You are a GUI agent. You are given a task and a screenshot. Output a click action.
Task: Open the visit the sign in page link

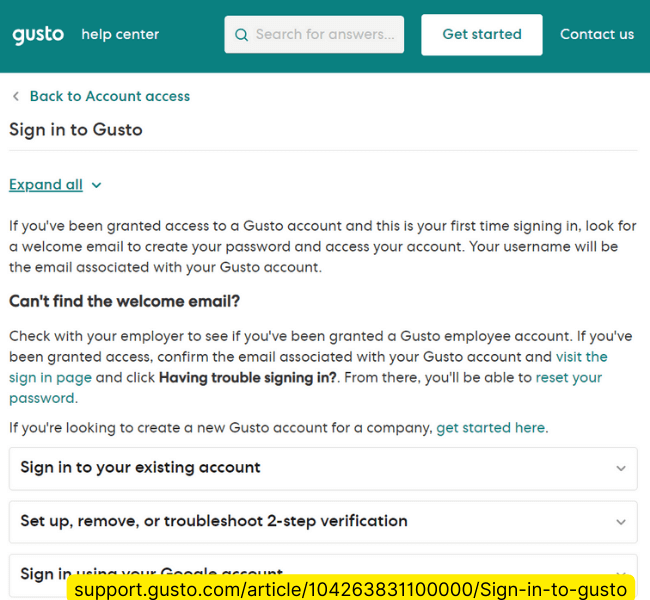click(582, 357)
